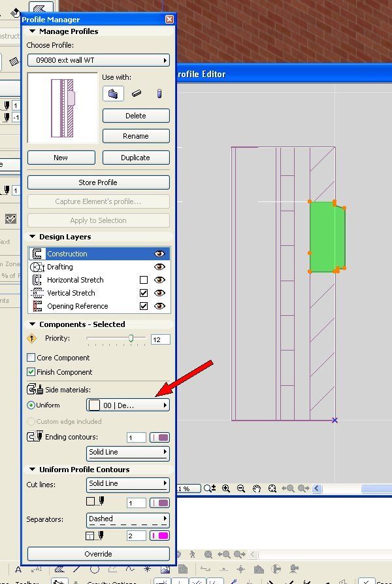Click the Cut lines pen icon

(95, 502)
